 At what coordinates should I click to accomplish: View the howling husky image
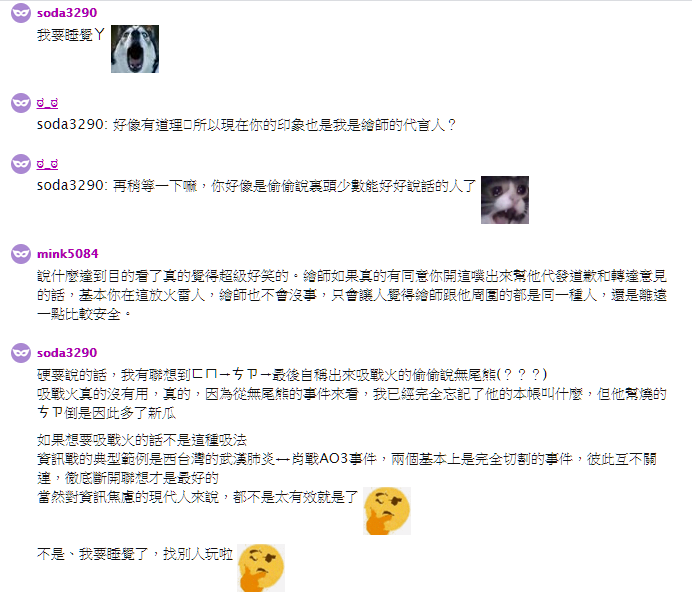click(x=135, y=49)
